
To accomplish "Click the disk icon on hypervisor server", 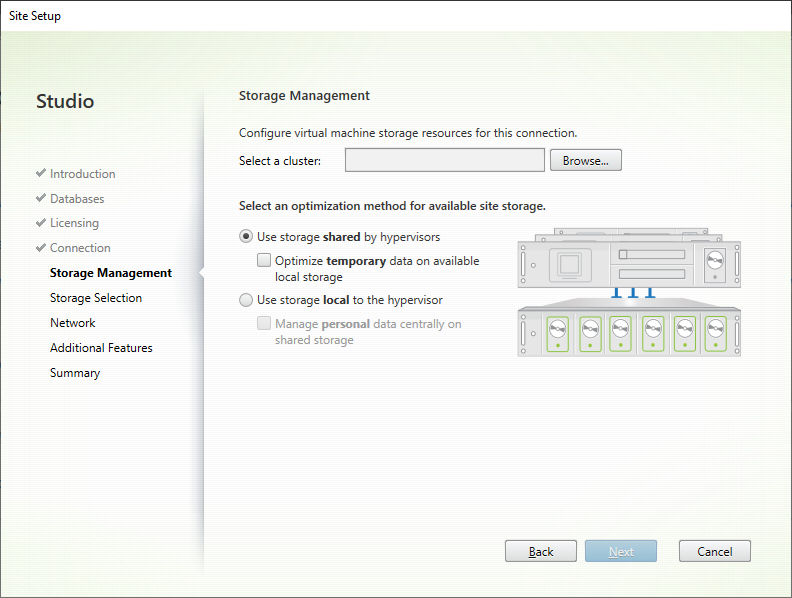I will 715,264.
